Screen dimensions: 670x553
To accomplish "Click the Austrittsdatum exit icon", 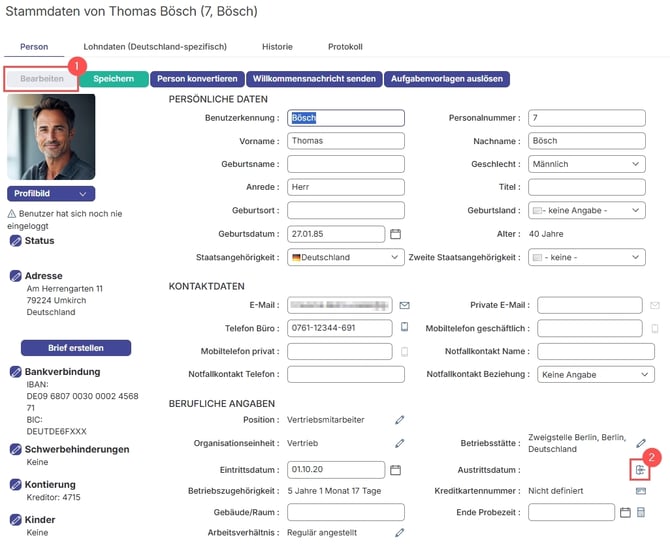I will tap(640, 469).
